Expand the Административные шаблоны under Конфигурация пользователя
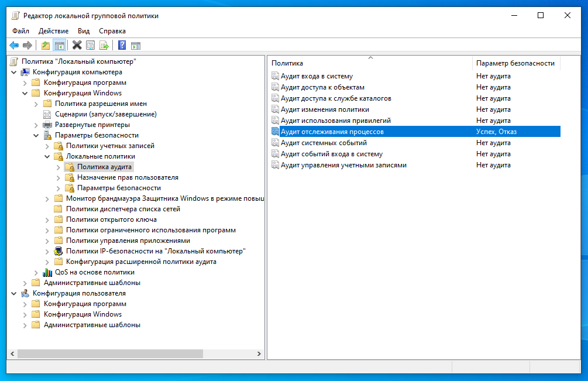The width and height of the screenshot is (588, 381). pyautogui.click(x=25, y=325)
